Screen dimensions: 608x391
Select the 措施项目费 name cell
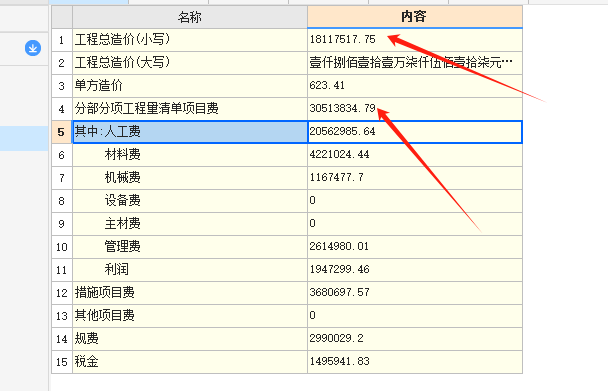pos(190,293)
